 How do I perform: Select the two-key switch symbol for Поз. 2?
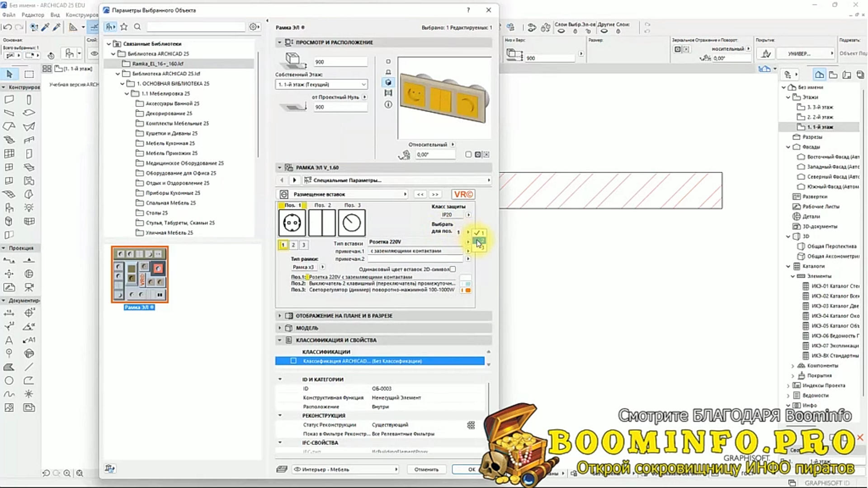coord(322,223)
